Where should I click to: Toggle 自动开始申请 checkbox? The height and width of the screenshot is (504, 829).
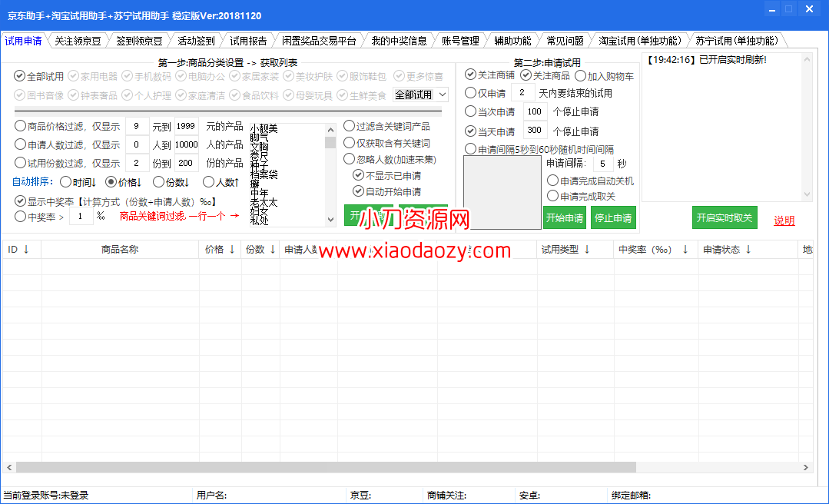click(387, 191)
